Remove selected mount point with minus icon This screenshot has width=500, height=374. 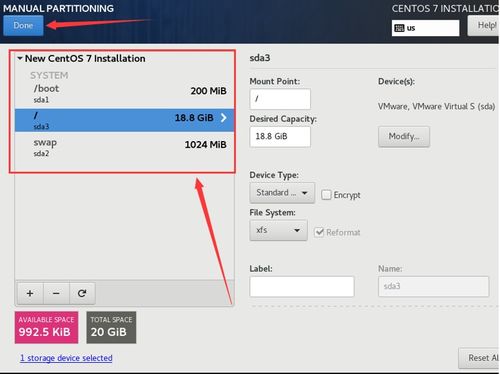56,293
